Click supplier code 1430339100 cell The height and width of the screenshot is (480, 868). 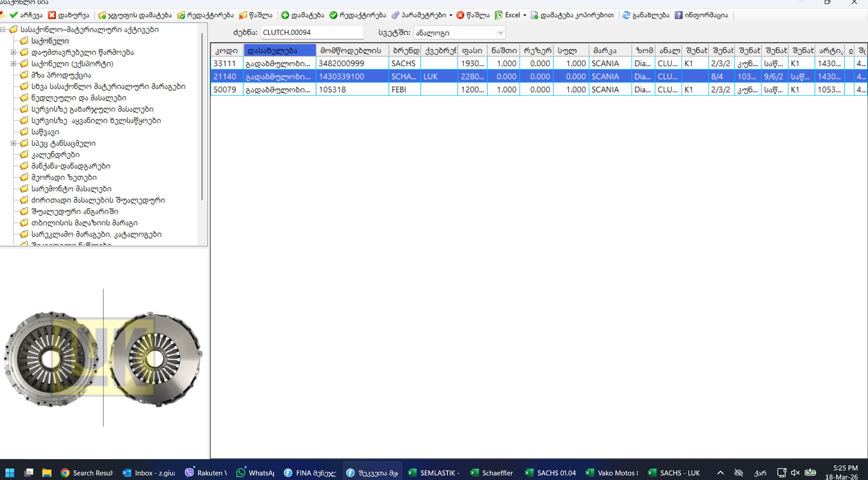[352, 76]
